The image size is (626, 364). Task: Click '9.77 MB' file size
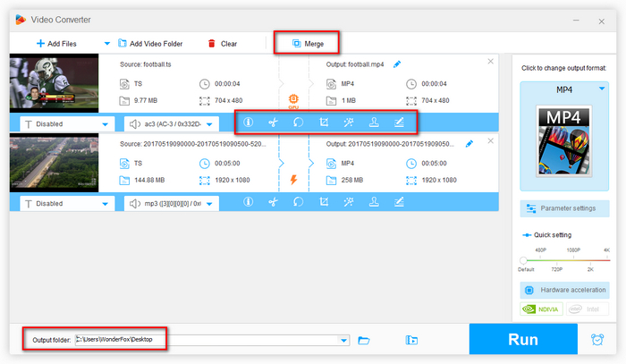tap(146, 100)
